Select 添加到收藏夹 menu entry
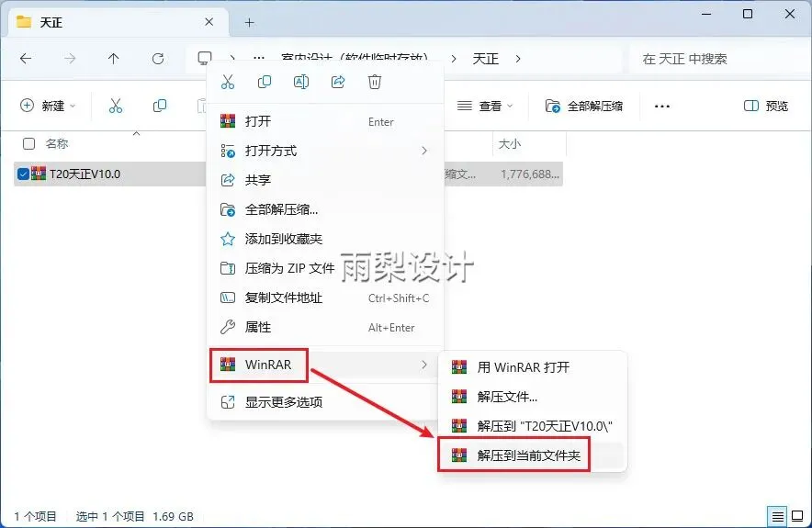812x528 pixels. point(325,239)
